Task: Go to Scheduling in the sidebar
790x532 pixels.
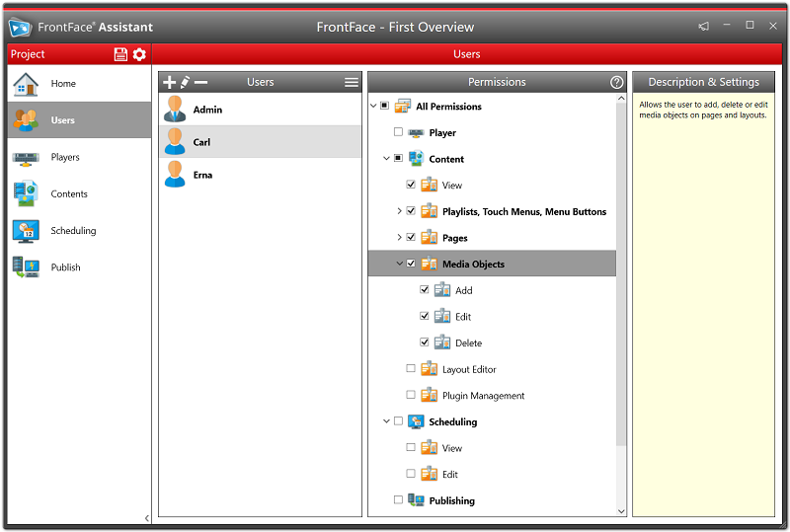Action: coord(73,231)
